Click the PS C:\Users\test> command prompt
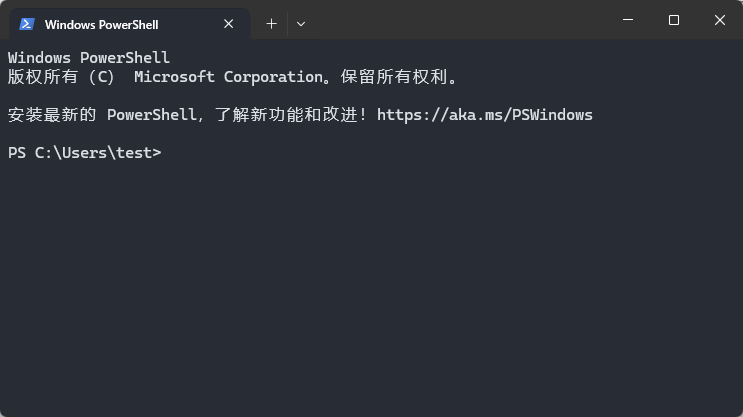 pos(84,153)
